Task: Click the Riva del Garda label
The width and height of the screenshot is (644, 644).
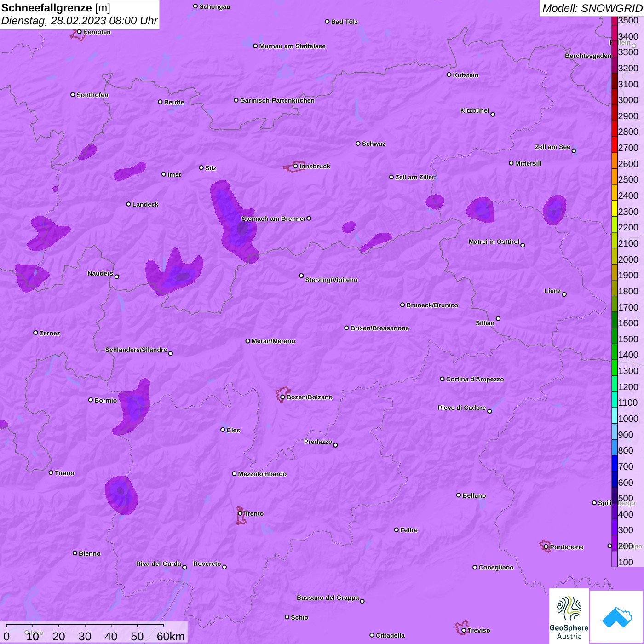Action: click(159, 563)
